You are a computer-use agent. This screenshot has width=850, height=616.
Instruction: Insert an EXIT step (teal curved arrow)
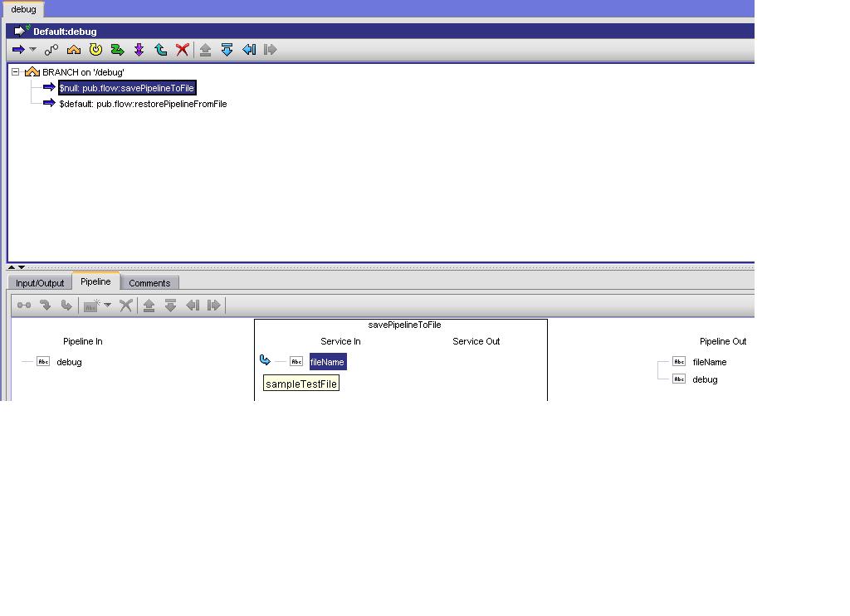click(x=161, y=50)
